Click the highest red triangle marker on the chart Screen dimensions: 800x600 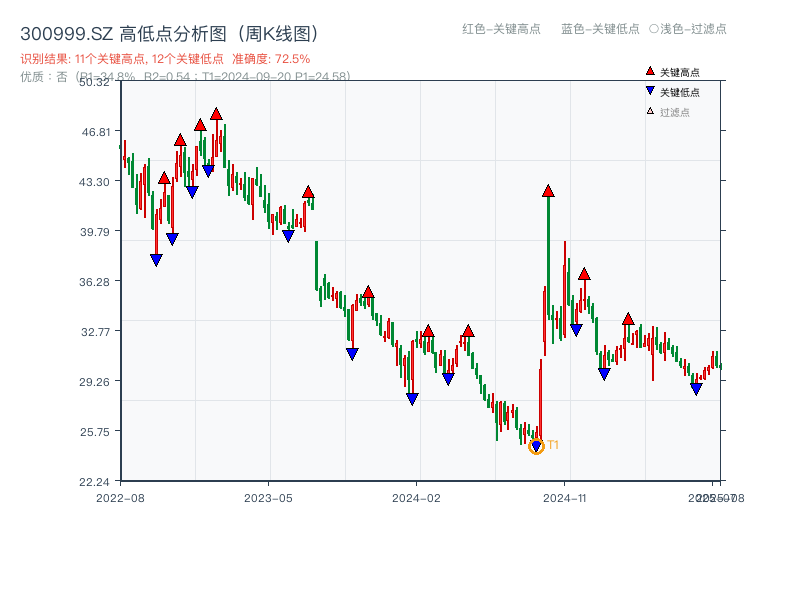(x=216, y=114)
